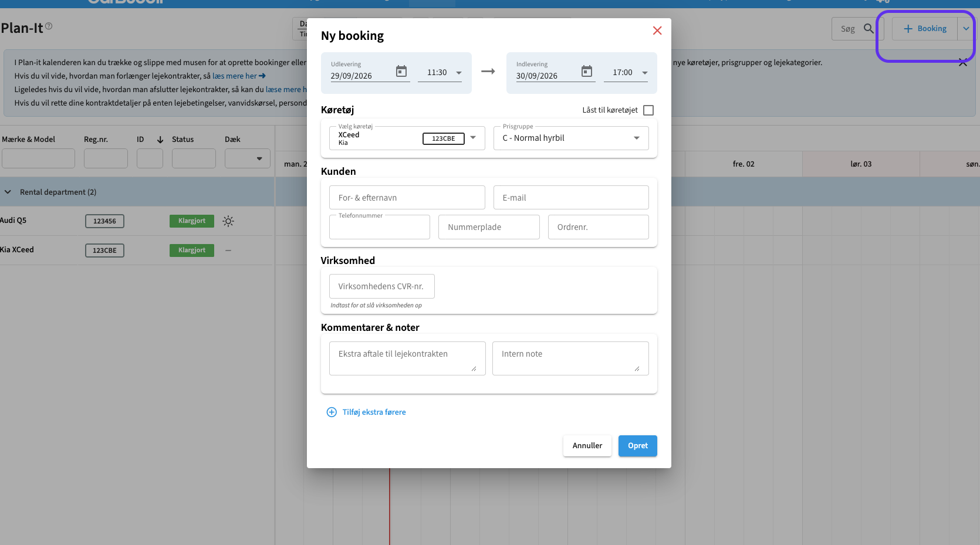Add extra drivers via plus circle icon
This screenshot has height=545, width=980.
pyautogui.click(x=332, y=412)
